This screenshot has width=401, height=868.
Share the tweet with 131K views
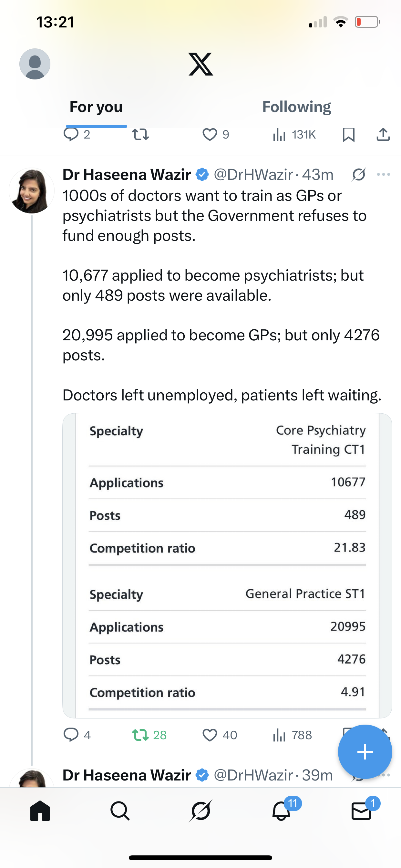(x=383, y=135)
